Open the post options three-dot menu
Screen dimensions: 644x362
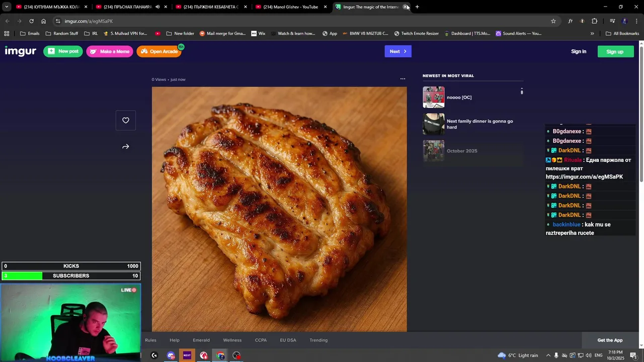pyautogui.click(x=403, y=79)
